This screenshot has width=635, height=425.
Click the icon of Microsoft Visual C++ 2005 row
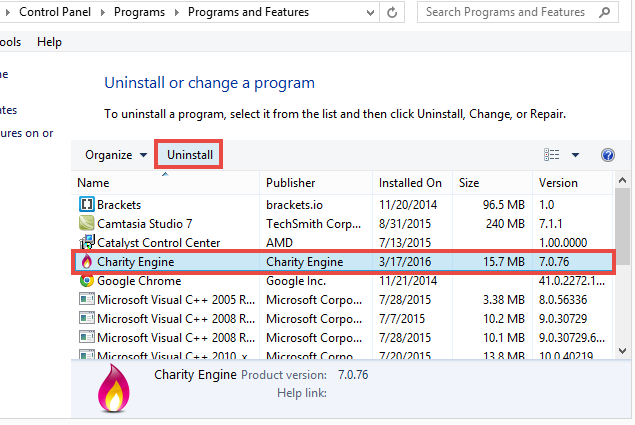tap(87, 299)
